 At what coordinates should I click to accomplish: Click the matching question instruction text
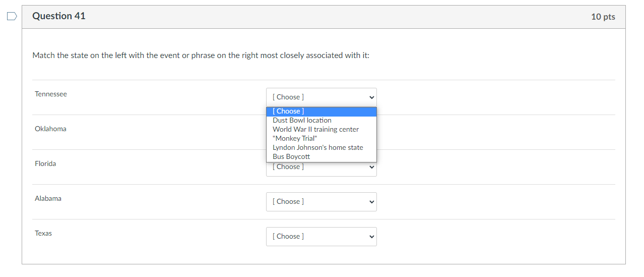(201, 56)
